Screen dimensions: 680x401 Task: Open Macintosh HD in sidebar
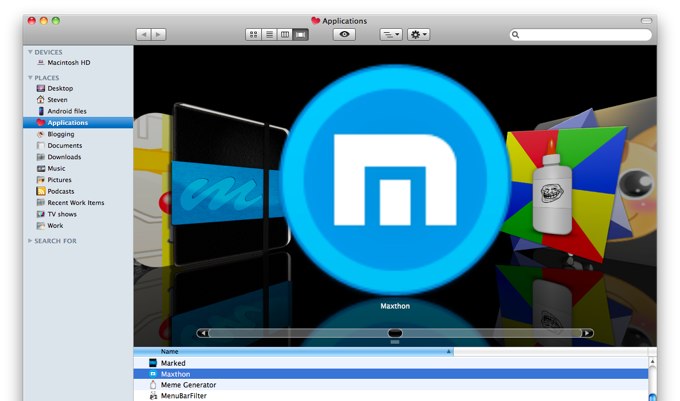pos(69,62)
